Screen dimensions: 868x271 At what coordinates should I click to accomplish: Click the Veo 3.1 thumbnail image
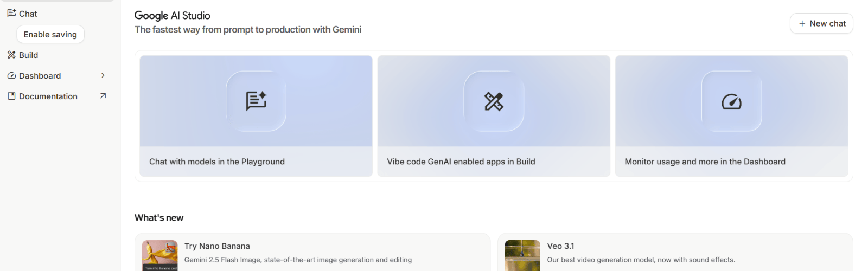tap(522, 255)
